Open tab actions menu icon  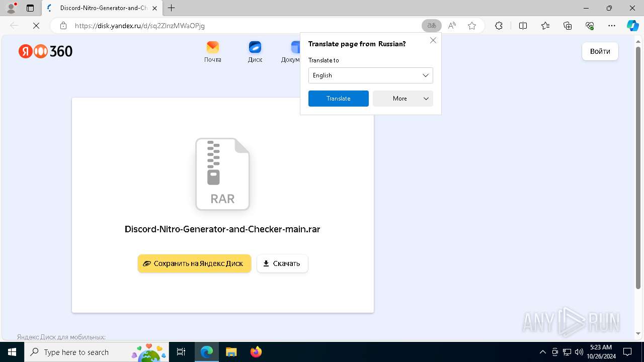[x=30, y=8]
